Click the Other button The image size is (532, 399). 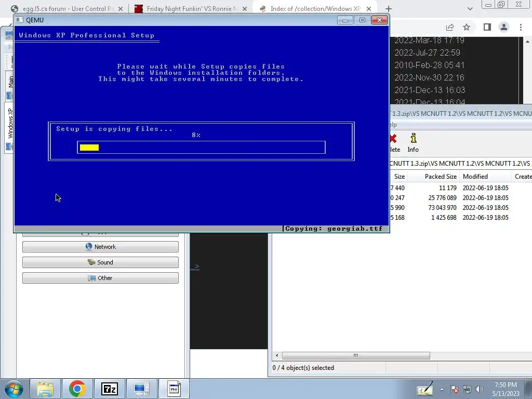pos(100,278)
